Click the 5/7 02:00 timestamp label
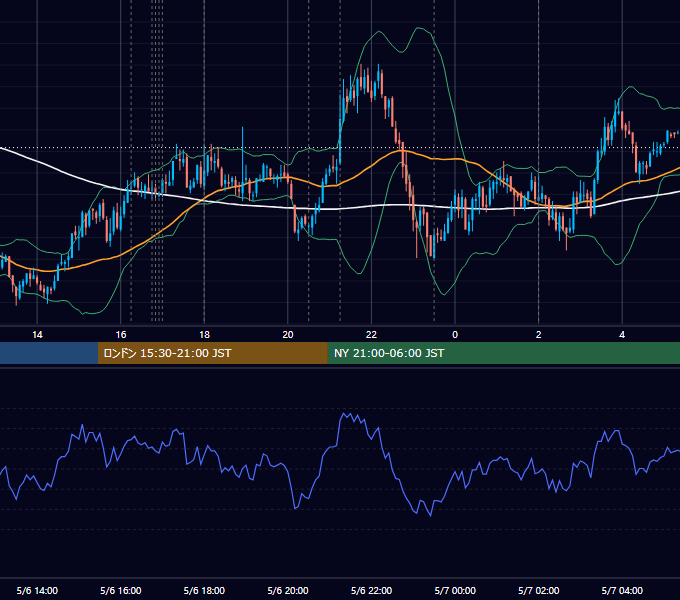 pyautogui.click(x=539, y=590)
